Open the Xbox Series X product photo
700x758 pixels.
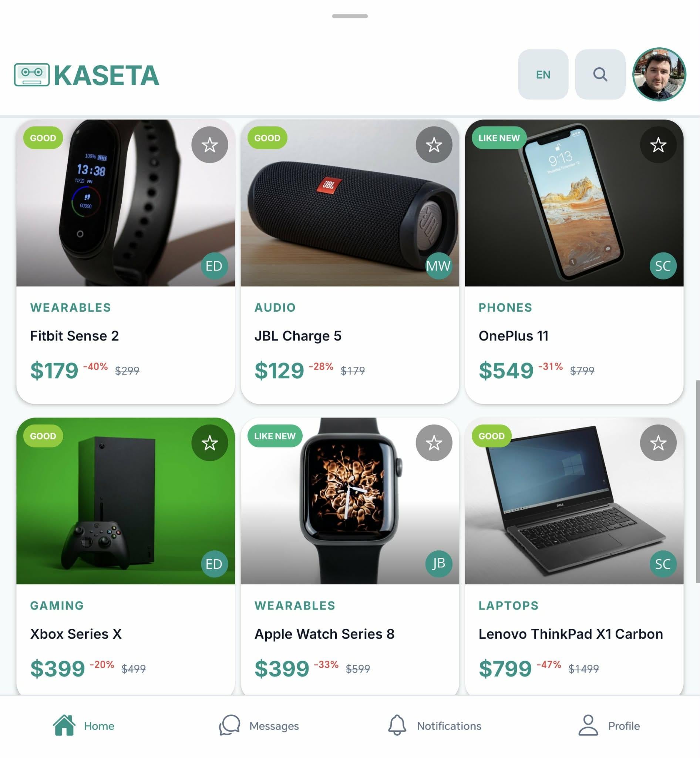[x=125, y=501]
